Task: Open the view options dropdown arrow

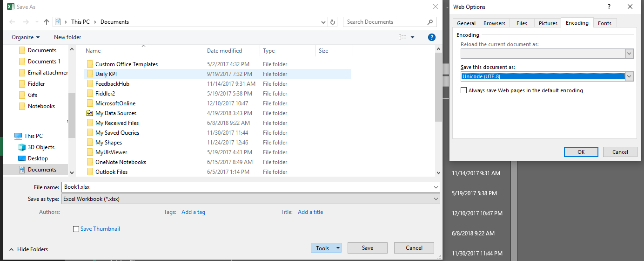Action: (x=412, y=37)
